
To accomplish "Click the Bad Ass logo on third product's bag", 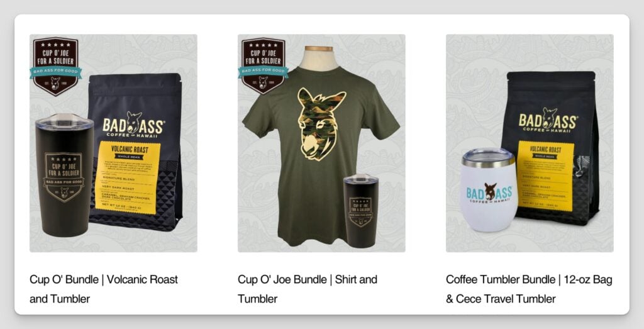I will click(x=547, y=120).
